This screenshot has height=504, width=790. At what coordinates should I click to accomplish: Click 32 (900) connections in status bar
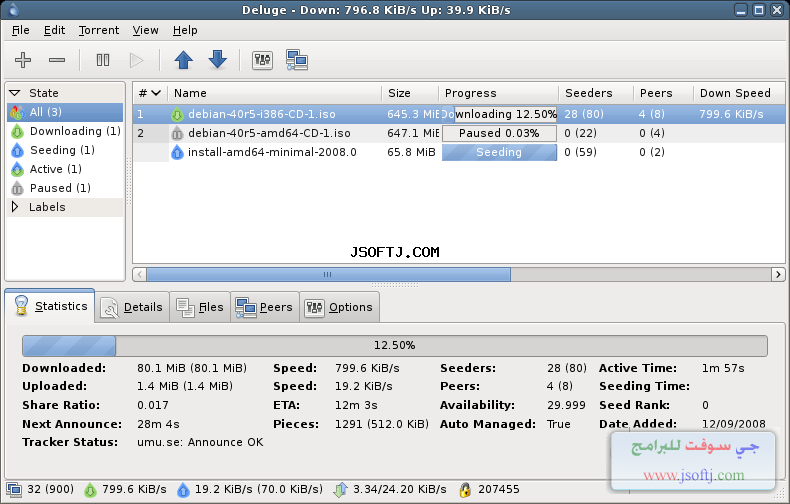tap(50, 489)
